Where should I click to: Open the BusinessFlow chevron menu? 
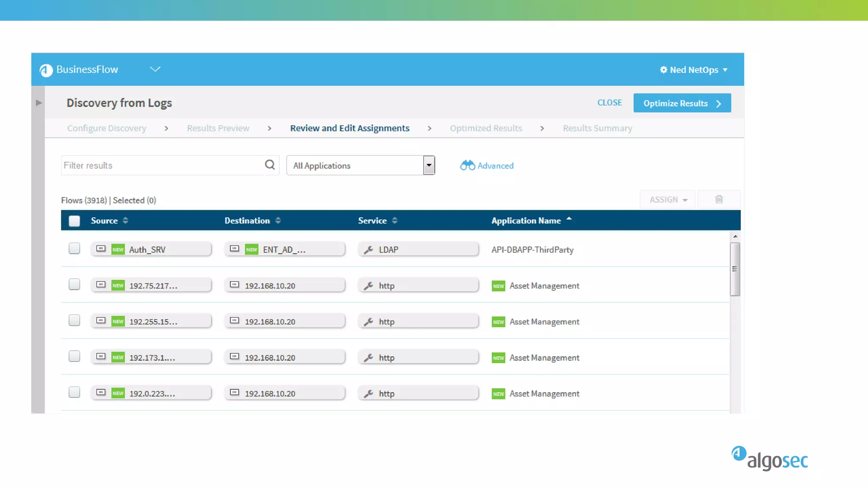[155, 69]
